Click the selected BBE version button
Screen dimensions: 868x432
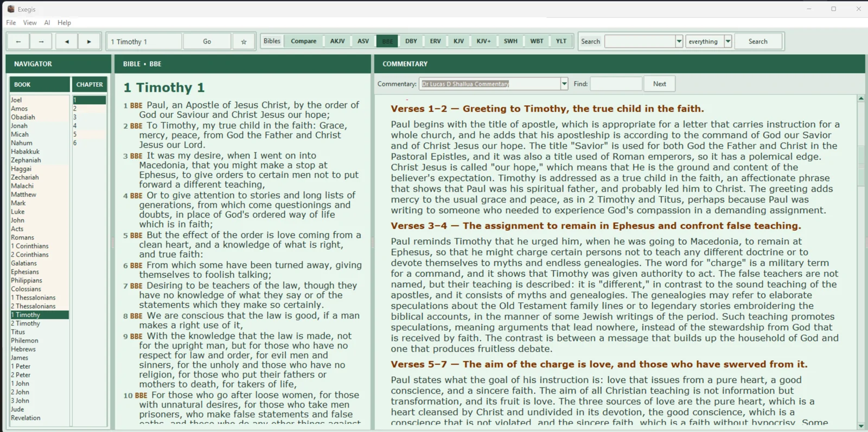pos(387,41)
